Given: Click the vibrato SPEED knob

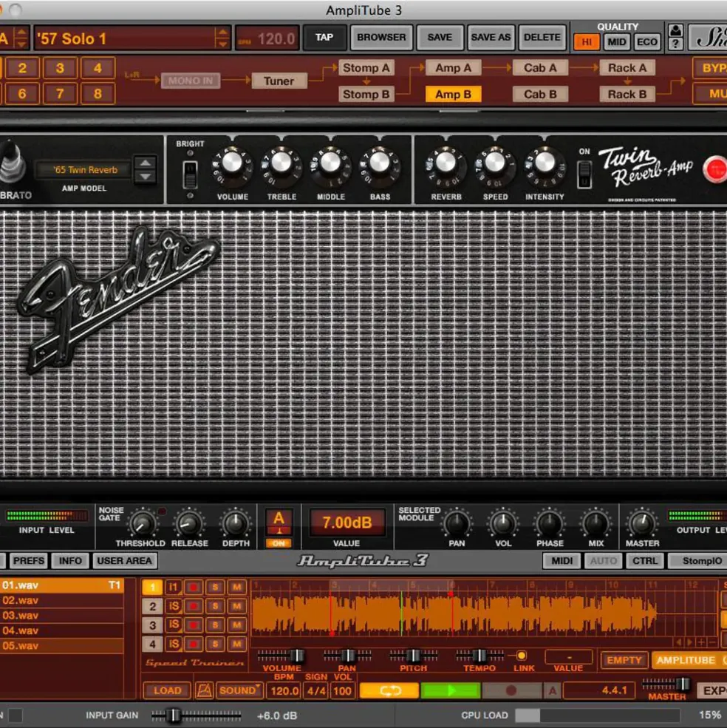Looking at the screenshot, I should coord(495,163).
